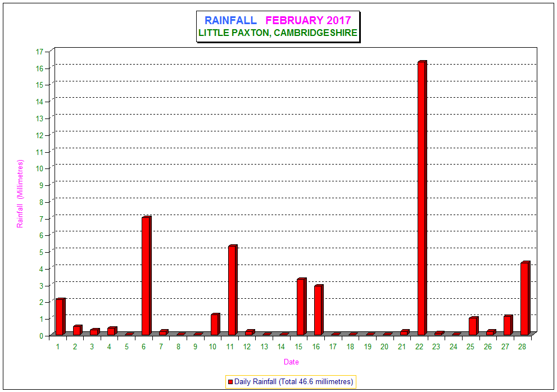Screen dimensions: 557x392
Task: Click the rainfall bar for date 28
Action: tap(526, 298)
